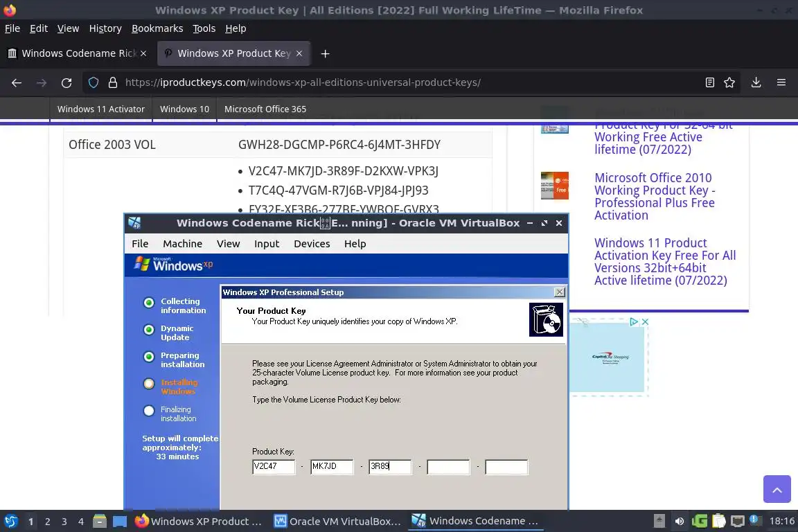
Task: Click second product key field MK7JD
Action: click(332, 467)
